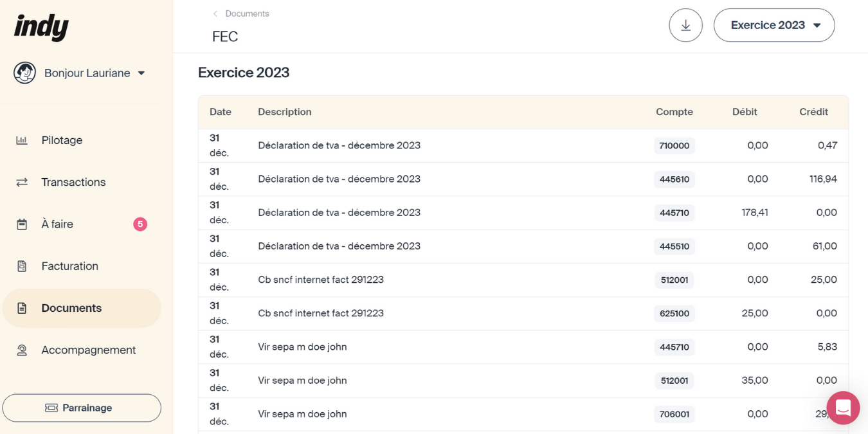Open the Accompagnement menu item

88,350
